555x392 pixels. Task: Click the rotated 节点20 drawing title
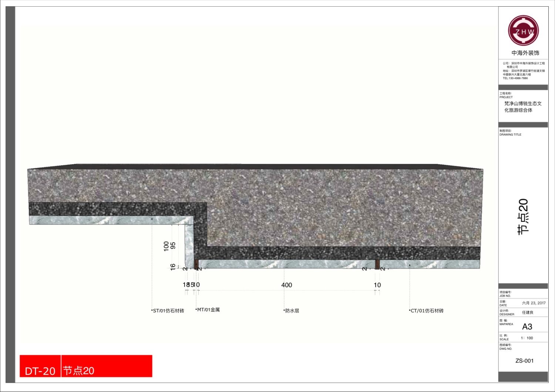[x=523, y=216]
